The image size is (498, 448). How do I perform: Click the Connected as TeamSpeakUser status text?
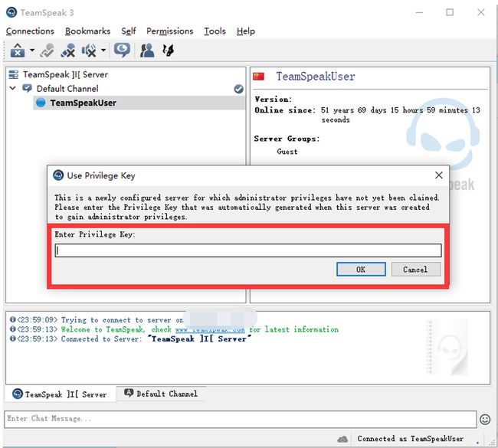point(410,439)
